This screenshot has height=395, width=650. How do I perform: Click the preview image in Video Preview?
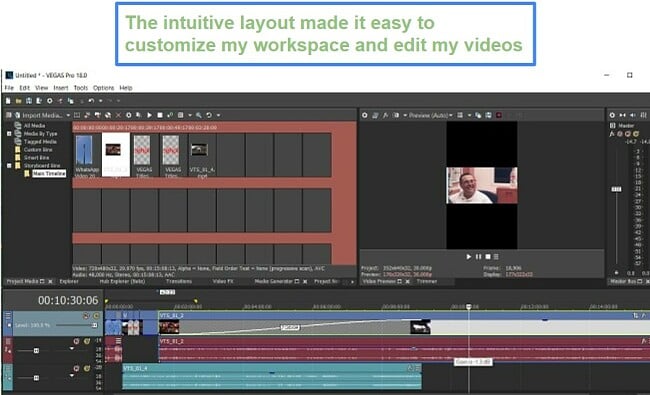coord(482,185)
